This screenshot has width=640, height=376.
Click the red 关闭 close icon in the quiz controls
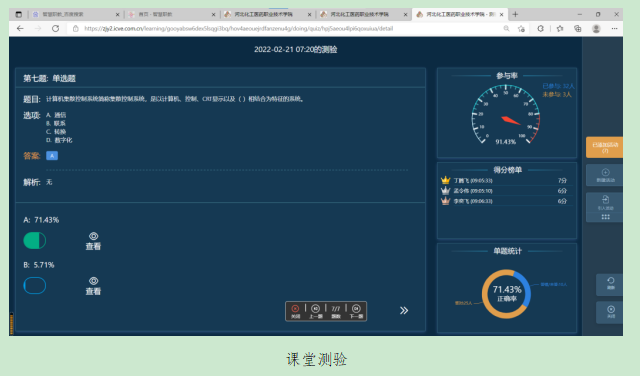295,311
